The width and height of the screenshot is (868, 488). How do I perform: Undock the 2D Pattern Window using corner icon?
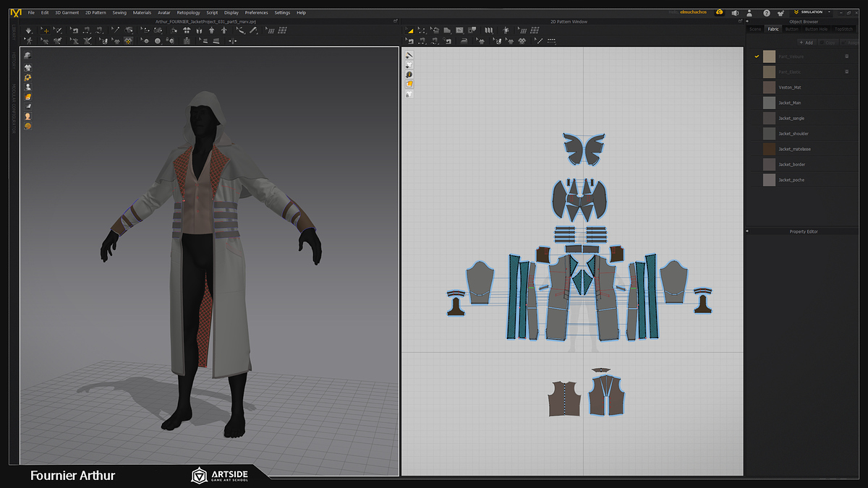point(740,22)
